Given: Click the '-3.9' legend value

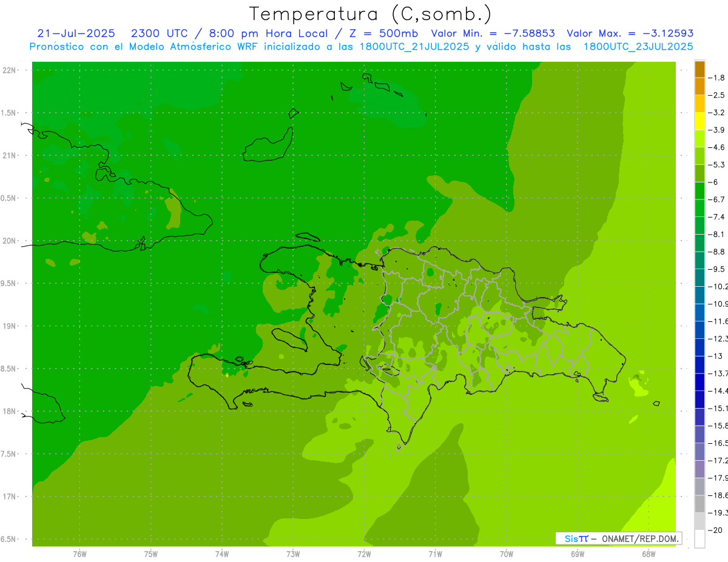Looking at the screenshot, I should 717,130.
